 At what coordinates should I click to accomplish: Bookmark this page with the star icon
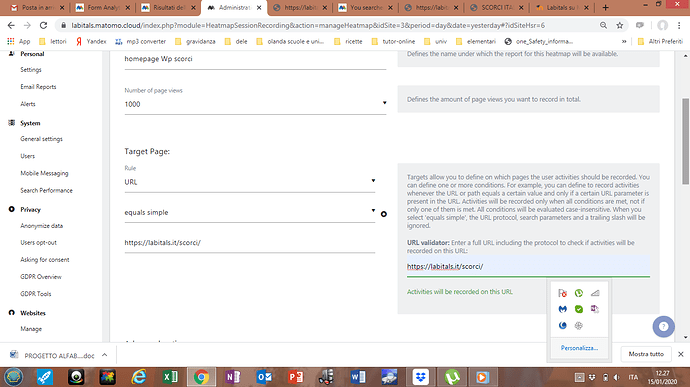click(620, 26)
